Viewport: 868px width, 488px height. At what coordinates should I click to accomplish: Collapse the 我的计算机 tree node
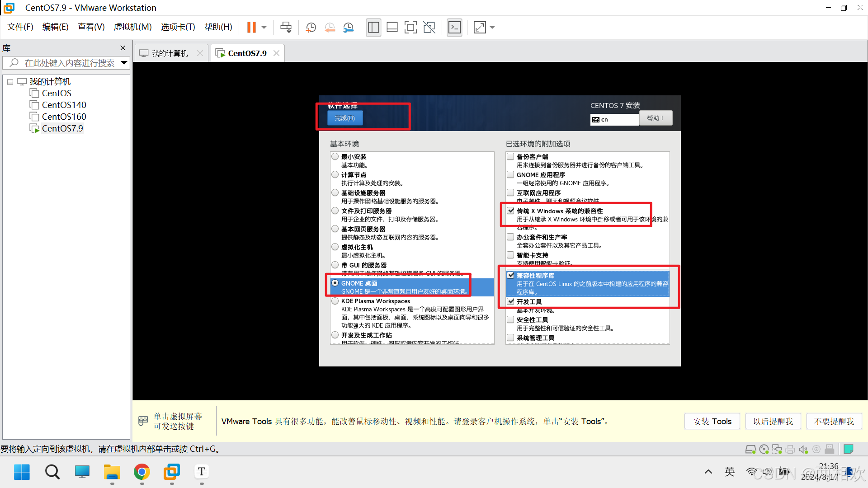coord(10,82)
